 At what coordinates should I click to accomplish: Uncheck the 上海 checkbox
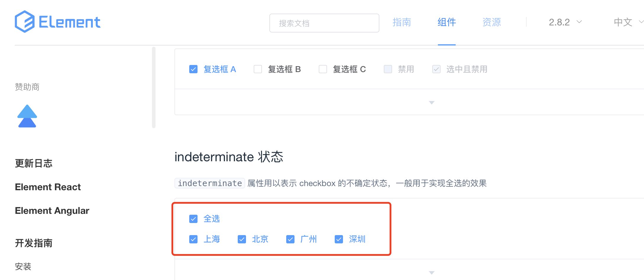pyautogui.click(x=193, y=239)
